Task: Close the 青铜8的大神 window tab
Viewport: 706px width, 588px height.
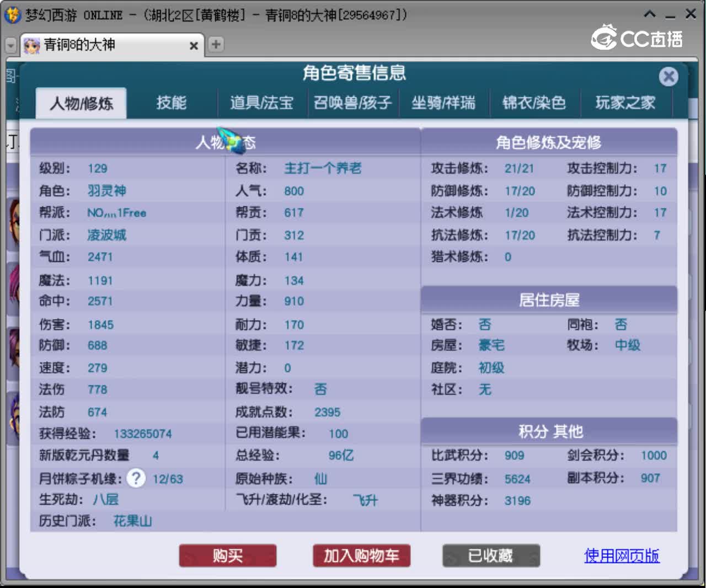Action: coord(194,46)
